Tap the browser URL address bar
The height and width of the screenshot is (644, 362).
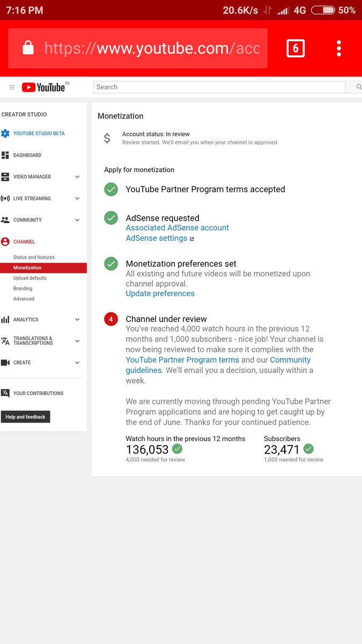(x=138, y=48)
